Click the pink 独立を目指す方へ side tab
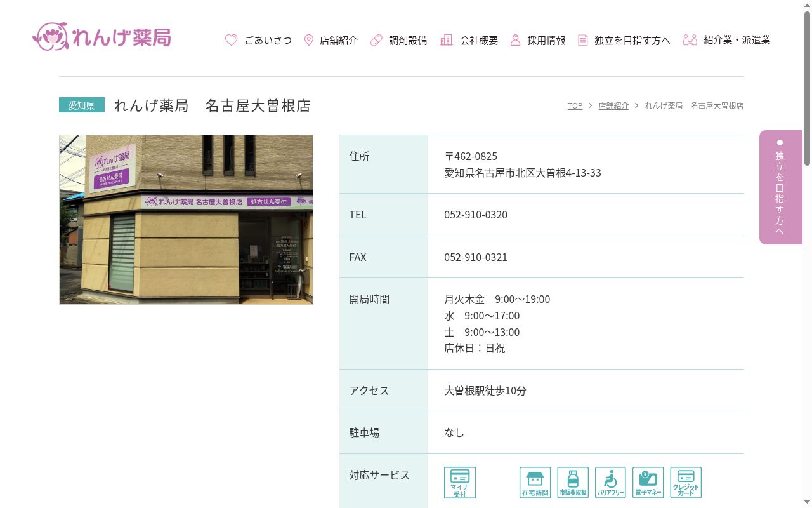 (781, 187)
